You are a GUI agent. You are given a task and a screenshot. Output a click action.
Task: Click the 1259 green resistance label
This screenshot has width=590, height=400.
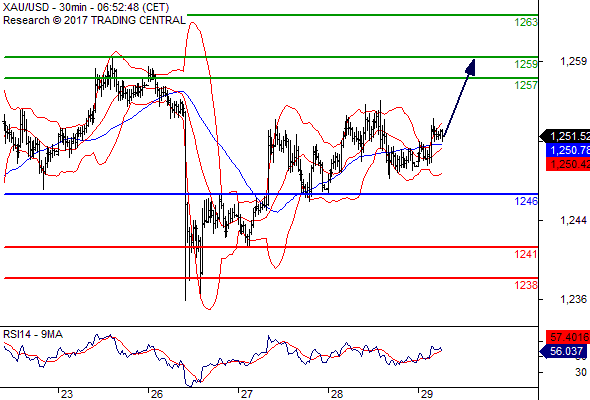click(526, 64)
